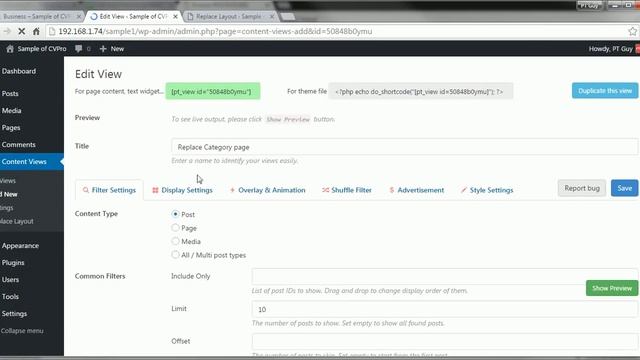Open Views submenu under Content Views
This screenshot has height=360, width=640.
point(8,181)
